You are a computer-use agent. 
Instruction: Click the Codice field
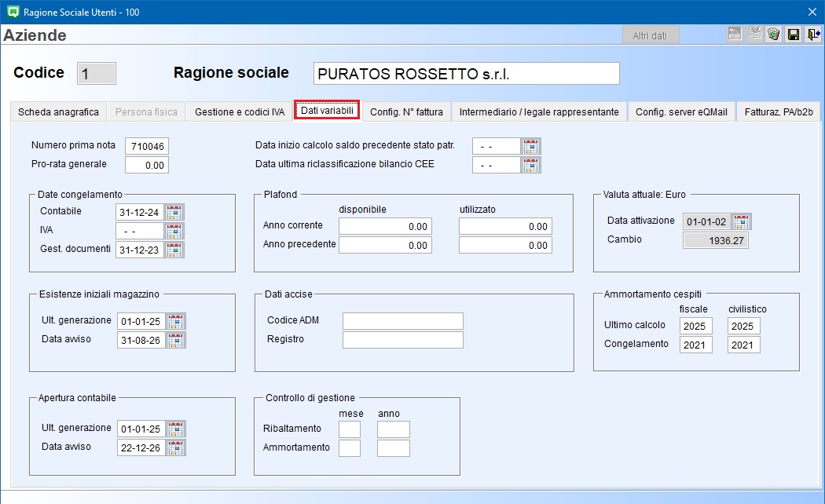coord(97,74)
